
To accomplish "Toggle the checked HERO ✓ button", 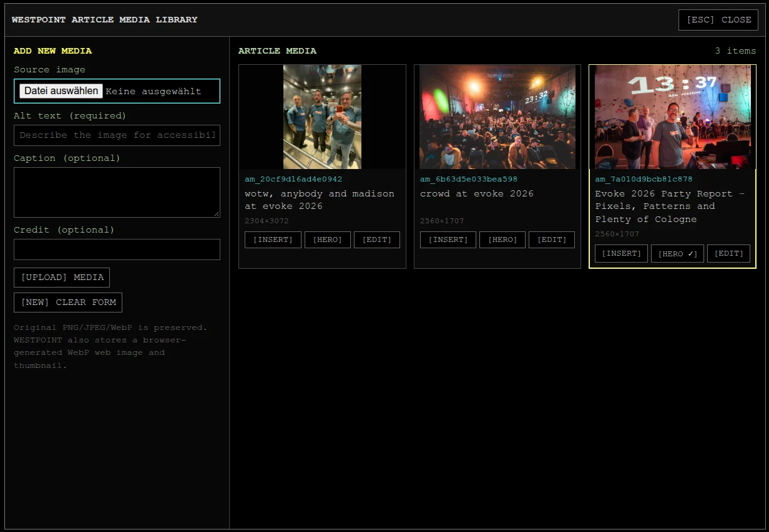I will 678,254.
